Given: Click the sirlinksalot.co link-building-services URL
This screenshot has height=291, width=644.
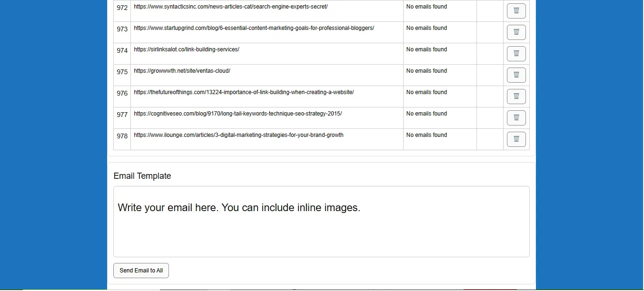Looking at the screenshot, I should [186, 49].
